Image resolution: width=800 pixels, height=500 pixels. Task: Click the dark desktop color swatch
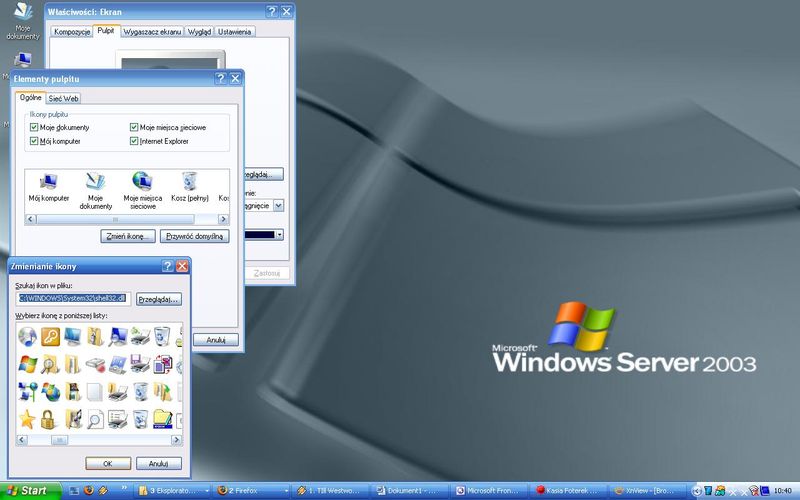(x=260, y=235)
